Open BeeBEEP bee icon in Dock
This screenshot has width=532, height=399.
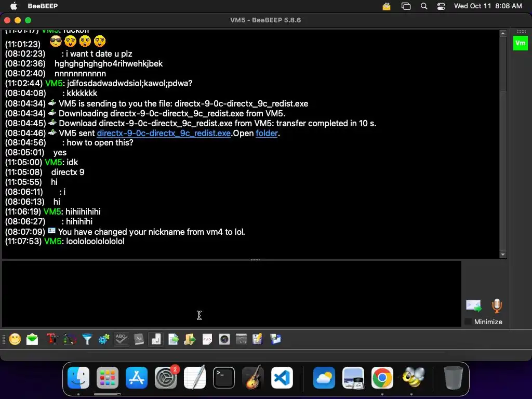click(413, 377)
